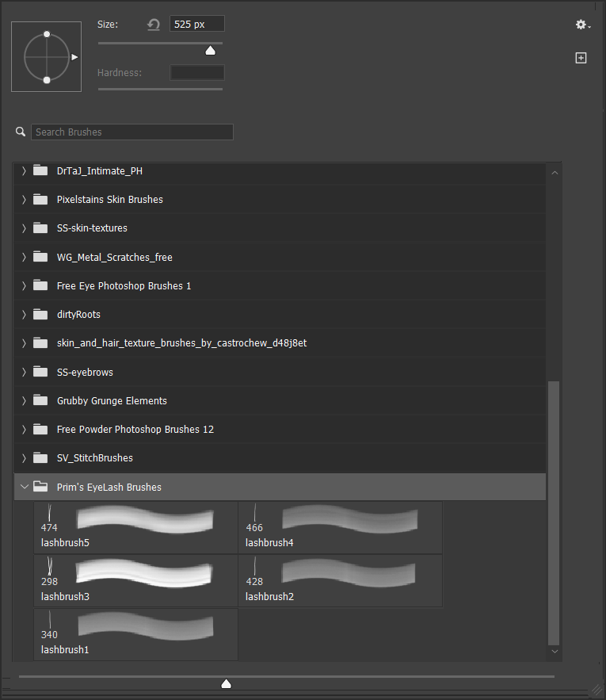Click the panel resize grip corner
The width and height of the screenshot is (606, 700).
[596, 690]
